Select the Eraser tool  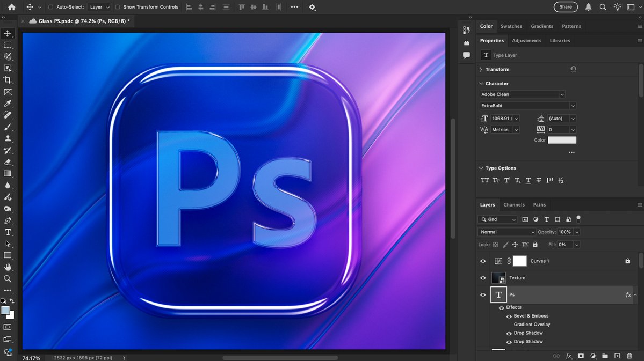pyautogui.click(x=8, y=162)
